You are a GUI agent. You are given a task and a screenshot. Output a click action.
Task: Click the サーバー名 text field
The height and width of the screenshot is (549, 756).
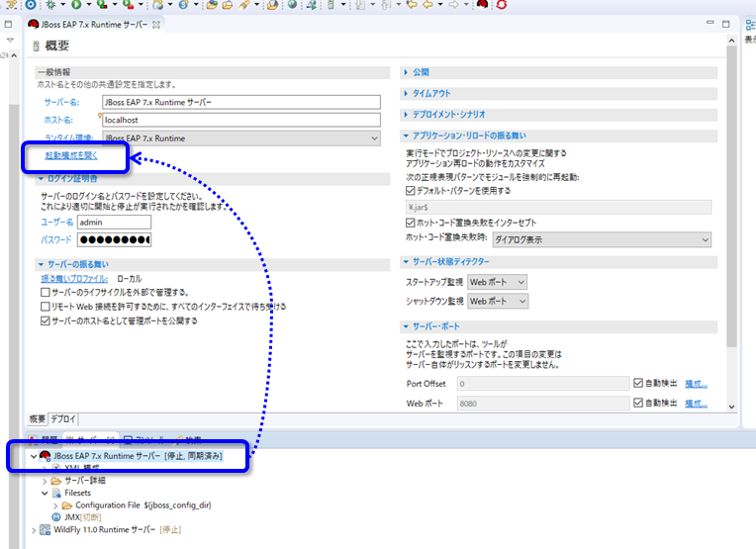(241, 102)
